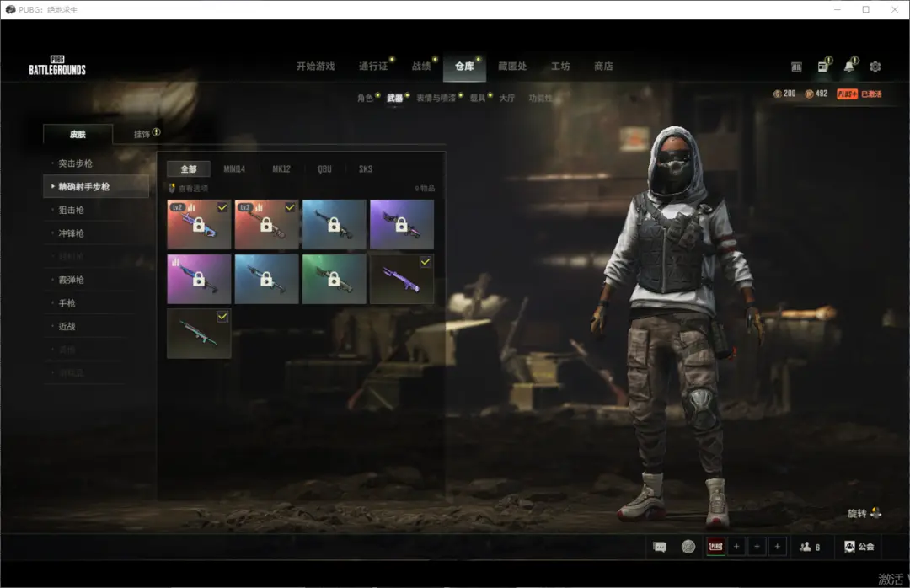Screen dimensions: 910x588
Task: Switch to the 挂饰 tab
Action: coord(142,134)
